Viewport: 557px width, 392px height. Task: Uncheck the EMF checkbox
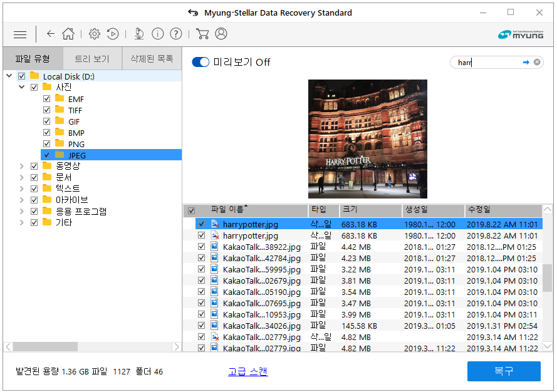point(46,99)
